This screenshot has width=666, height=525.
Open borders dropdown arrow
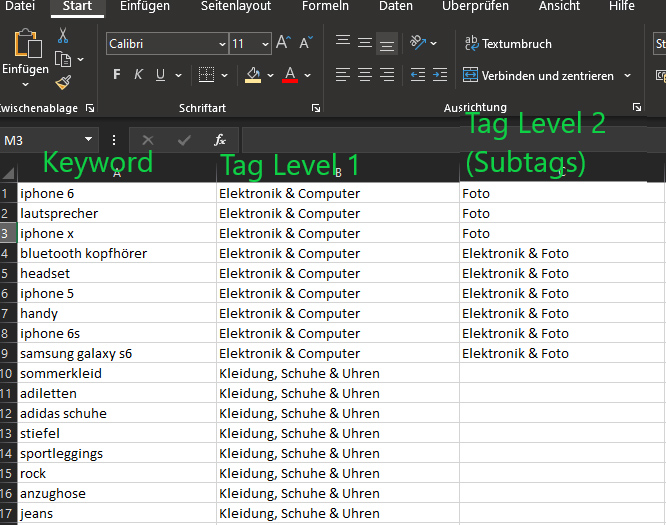[x=225, y=76]
